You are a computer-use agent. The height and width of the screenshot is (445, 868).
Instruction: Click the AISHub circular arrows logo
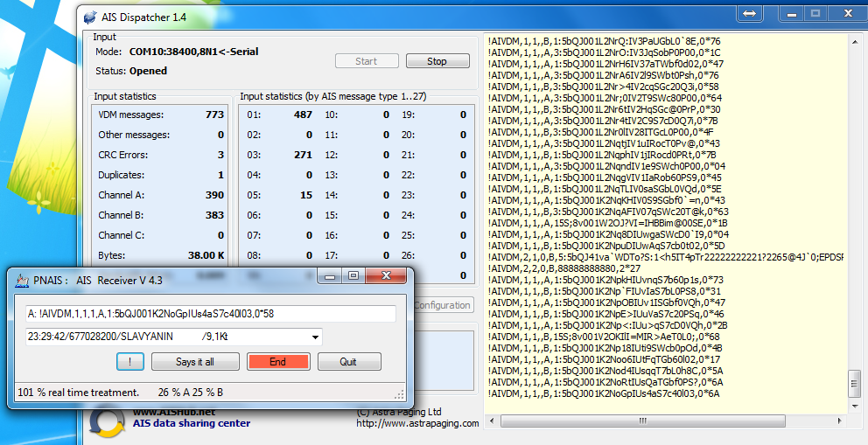pos(108,422)
